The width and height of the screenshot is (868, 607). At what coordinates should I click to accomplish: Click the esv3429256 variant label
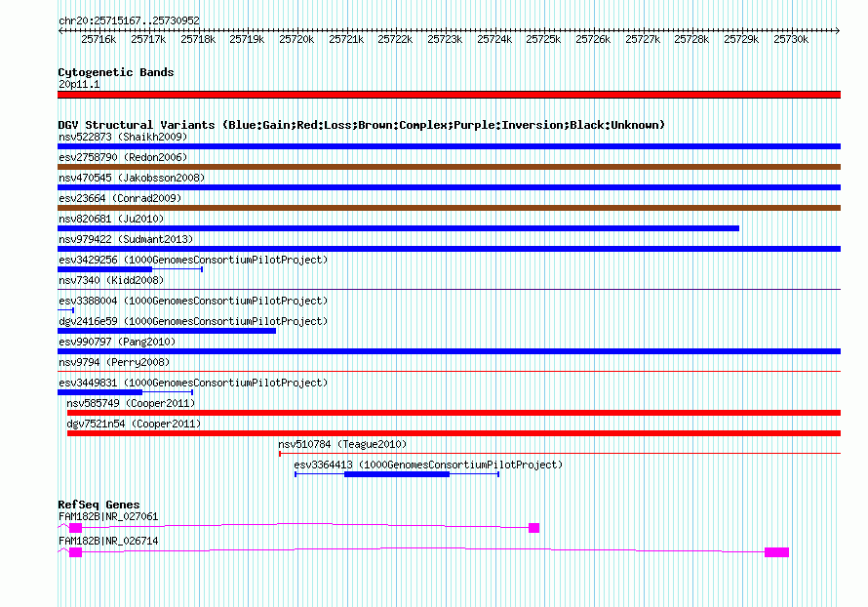coord(193,260)
